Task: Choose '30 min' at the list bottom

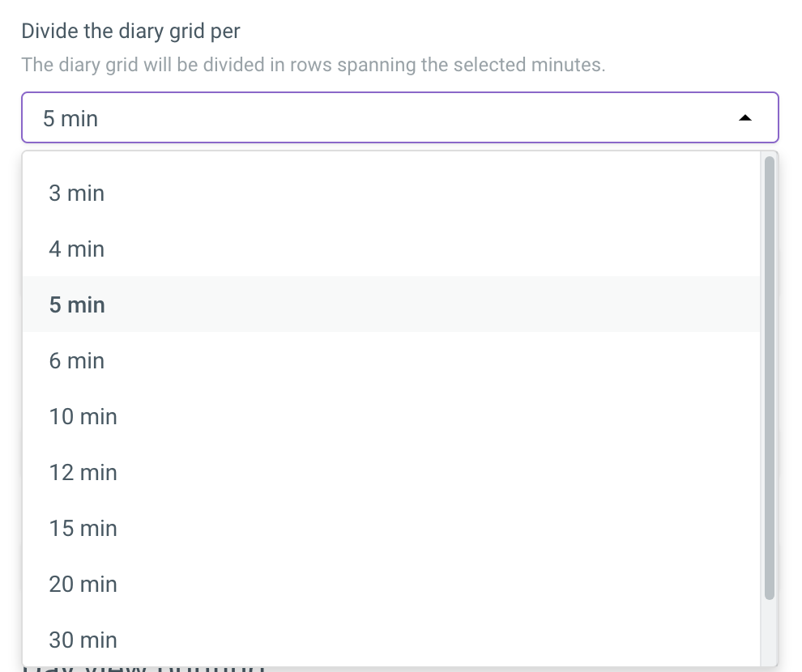Action: (x=83, y=640)
